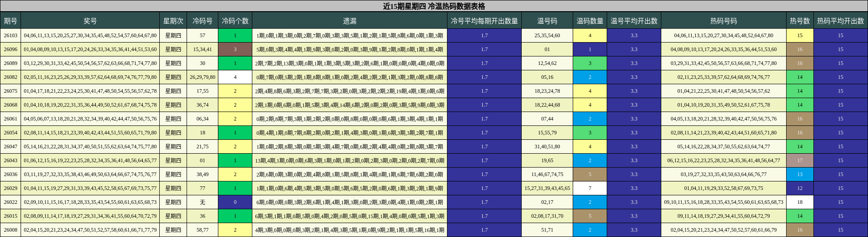Click the table title 近15期星期四 冷温热码数据表格

434,6
